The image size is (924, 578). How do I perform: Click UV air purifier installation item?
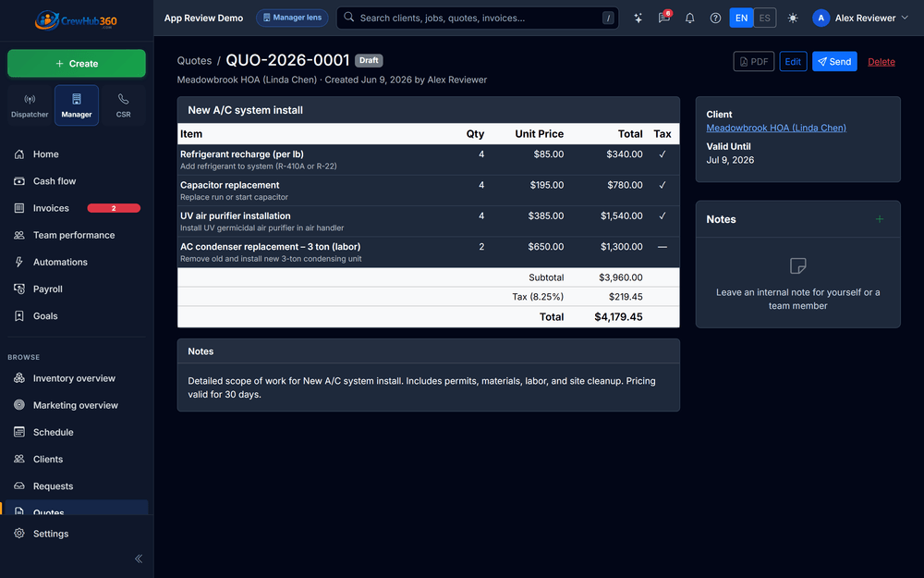(x=235, y=215)
